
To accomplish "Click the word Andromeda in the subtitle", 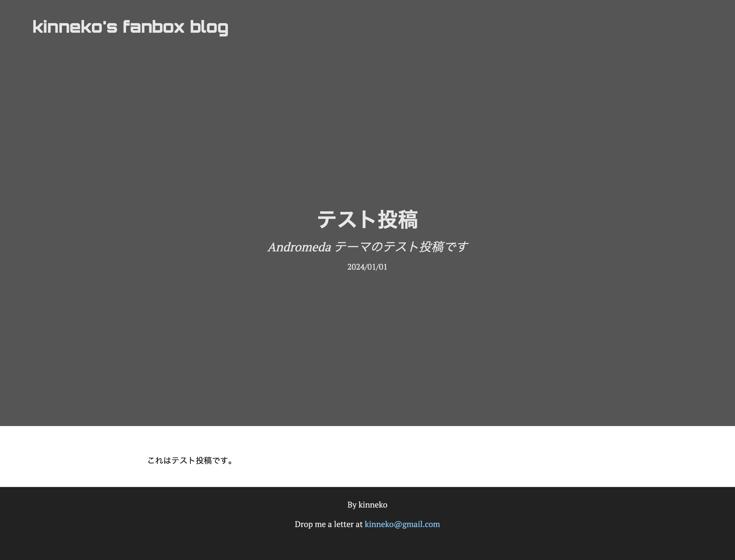I will (300, 247).
